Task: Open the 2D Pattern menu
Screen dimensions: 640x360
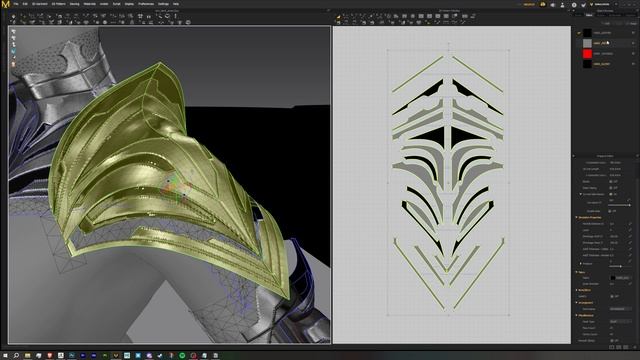Action: click(x=58, y=4)
